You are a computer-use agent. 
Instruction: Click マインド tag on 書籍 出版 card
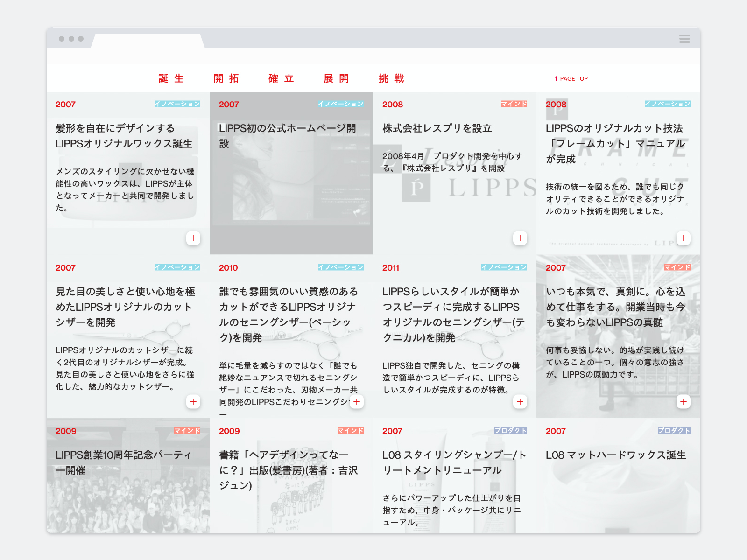pos(351,431)
